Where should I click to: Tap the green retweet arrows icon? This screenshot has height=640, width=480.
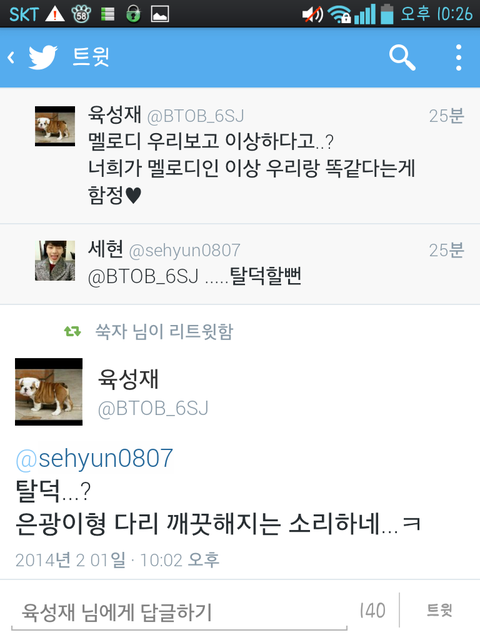[x=72, y=331]
